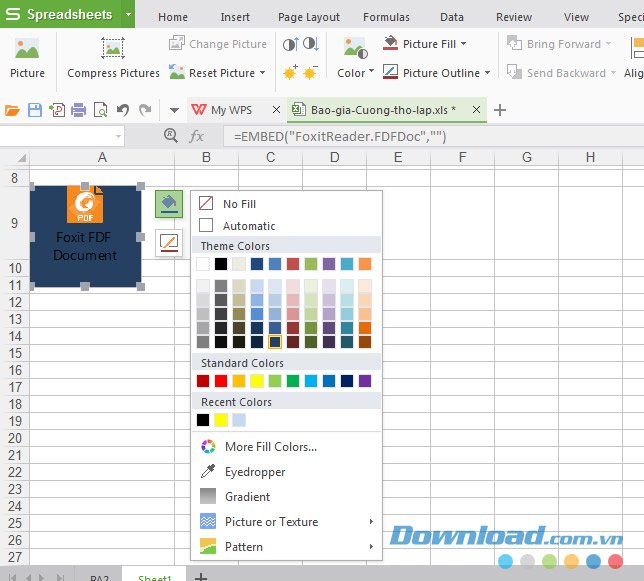The image size is (644, 581).
Task: Click the Bring Forward icon
Action: pyautogui.click(x=514, y=43)
